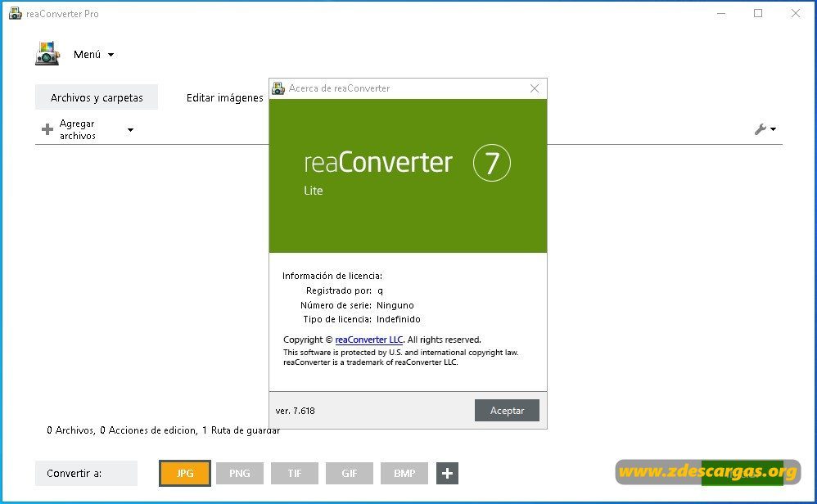Click the dialog title bar app icon
The height and width of the screenshot is (504, 817).
(x=279, y=88)
